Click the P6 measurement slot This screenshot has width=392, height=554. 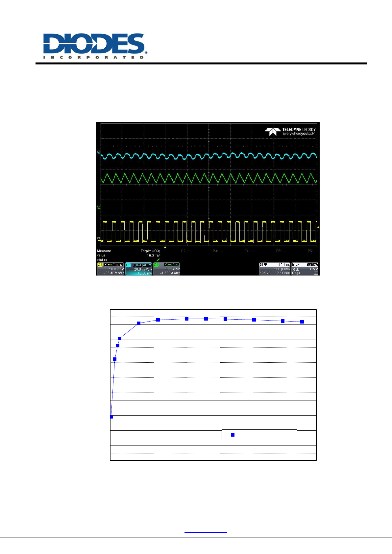[x=313, y=251]
